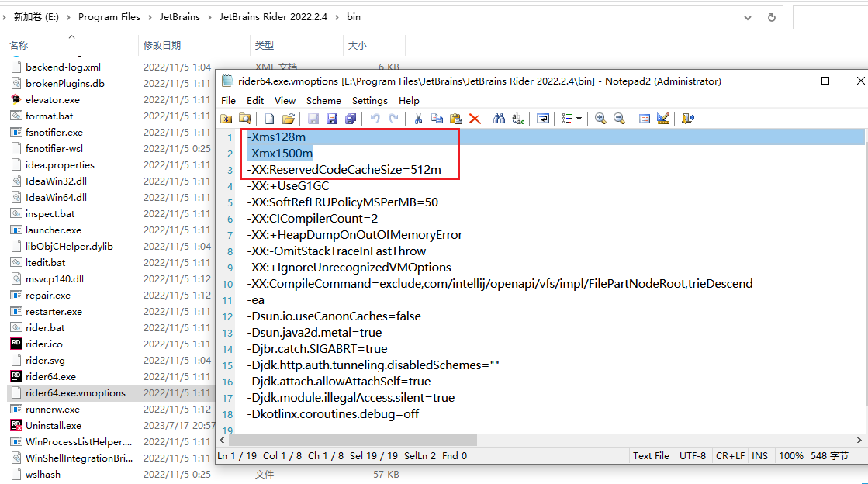
Task: Go to JetBrains Rider 2022.2.4 breadcrumb
Action: point(274,17)
